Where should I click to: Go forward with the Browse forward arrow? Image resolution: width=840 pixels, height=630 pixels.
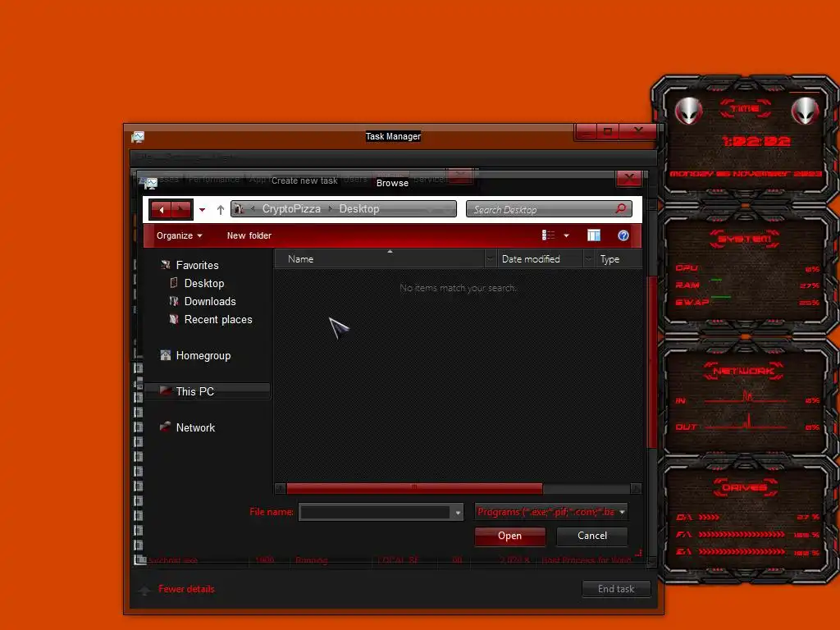181,209
